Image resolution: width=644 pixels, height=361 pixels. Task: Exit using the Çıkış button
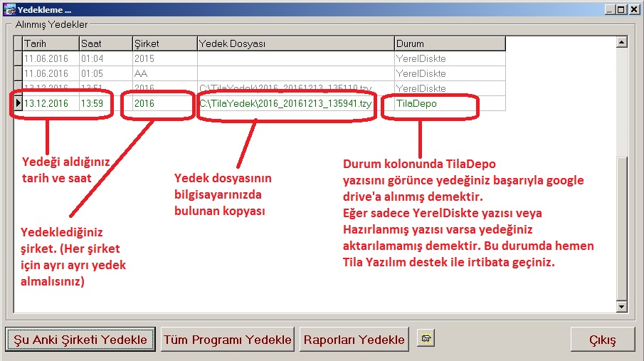[x=603, y=340]
